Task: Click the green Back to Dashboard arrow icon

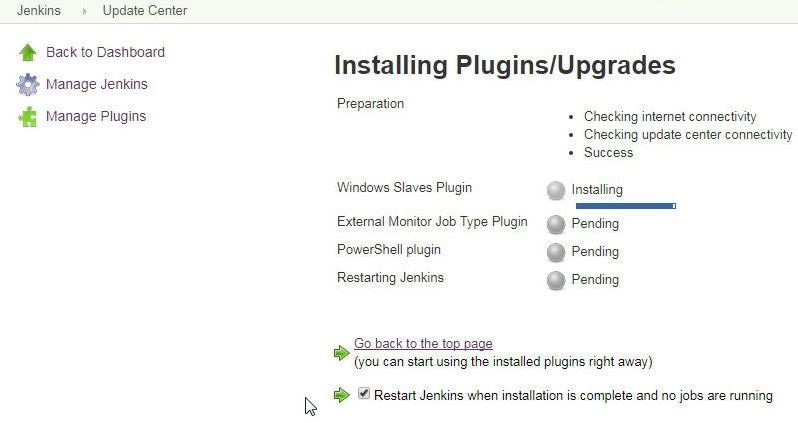Action: click(x=27, y=52)
